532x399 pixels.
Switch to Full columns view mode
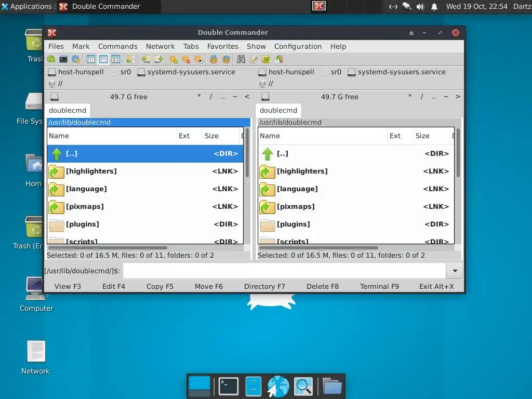tap(103, 59)
